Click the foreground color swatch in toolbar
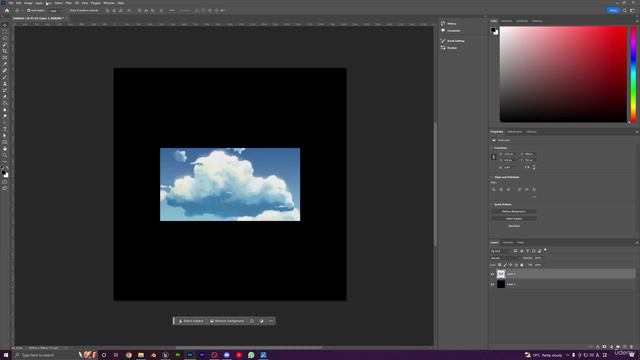The height and width of the screenshot is (360, 640). [4, 173]
